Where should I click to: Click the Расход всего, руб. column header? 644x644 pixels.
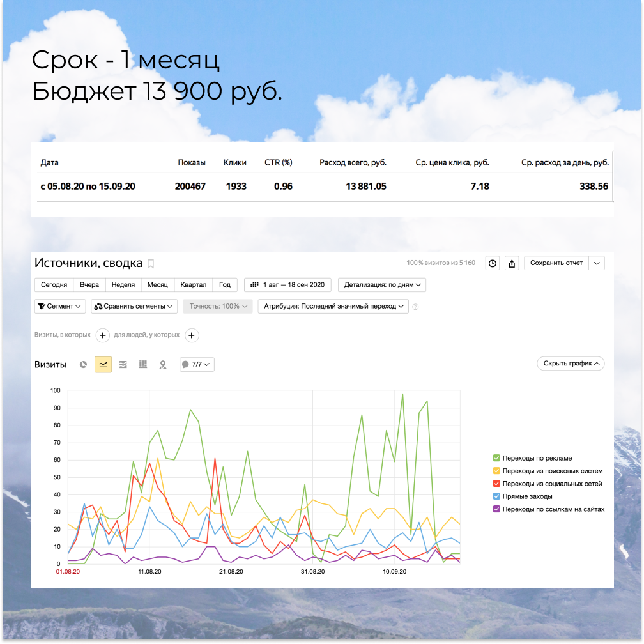tap(353, 163)
